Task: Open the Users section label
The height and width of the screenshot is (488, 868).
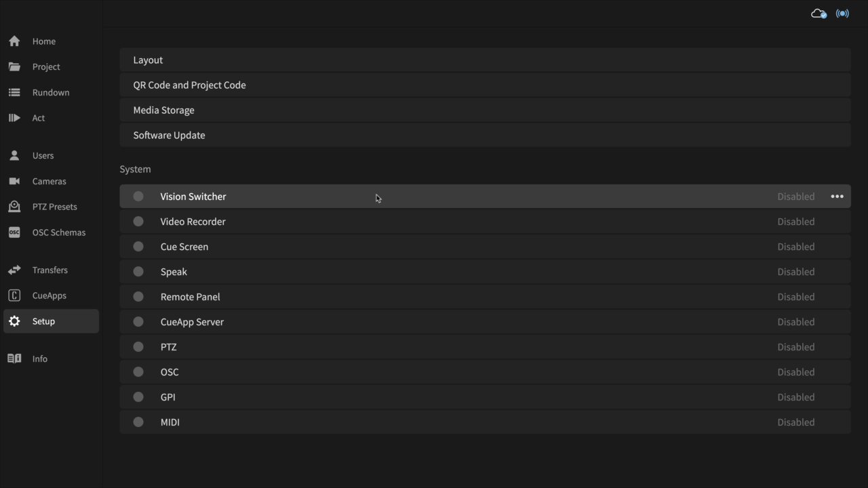Action: click(43, 155)
